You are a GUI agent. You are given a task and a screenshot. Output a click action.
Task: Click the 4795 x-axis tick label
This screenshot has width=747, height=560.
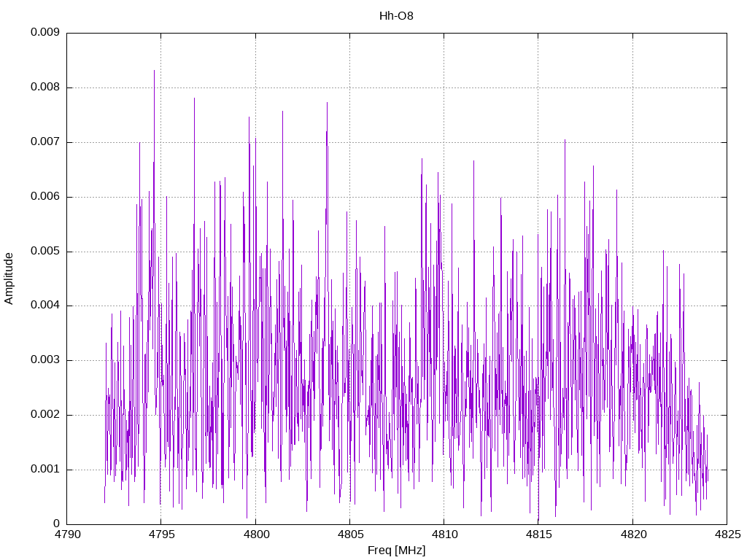(x=161, y=534)
